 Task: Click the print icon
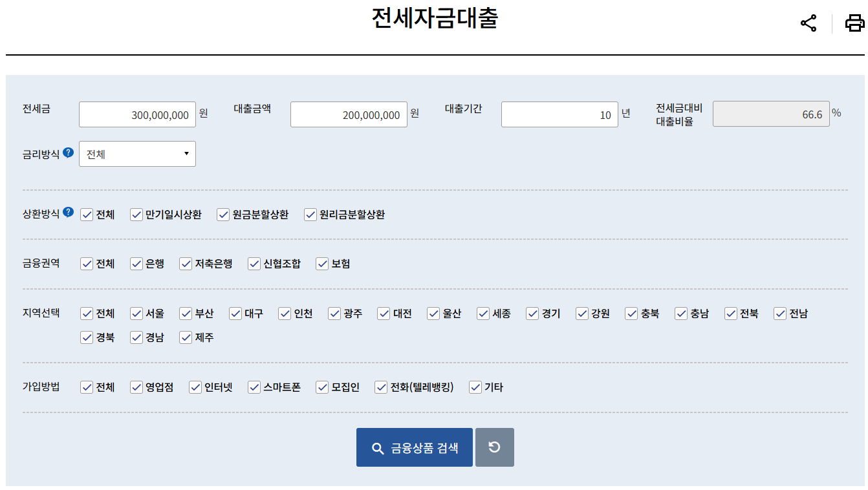tap(855, 23)
